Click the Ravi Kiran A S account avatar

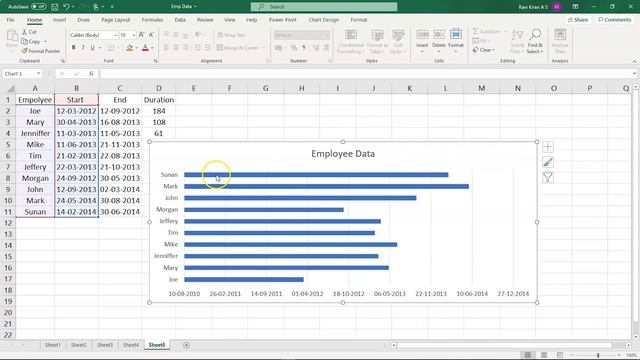(557, 7)
